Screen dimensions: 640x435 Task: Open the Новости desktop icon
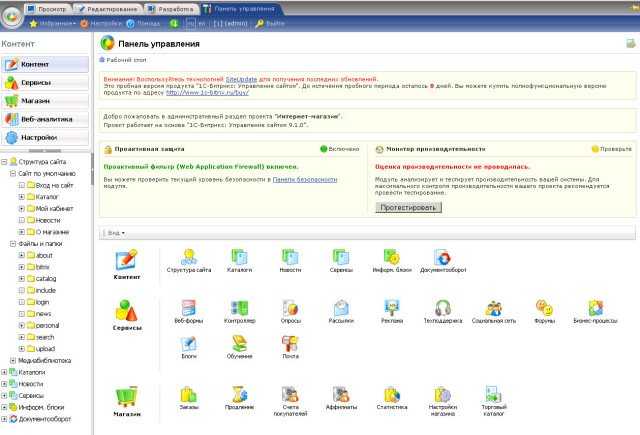click(290, 261)
